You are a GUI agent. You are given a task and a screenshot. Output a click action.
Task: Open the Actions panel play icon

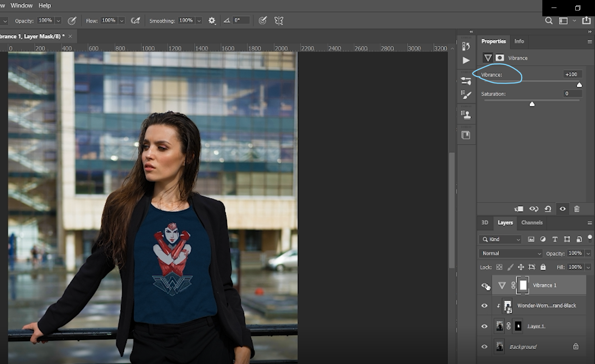466,61
